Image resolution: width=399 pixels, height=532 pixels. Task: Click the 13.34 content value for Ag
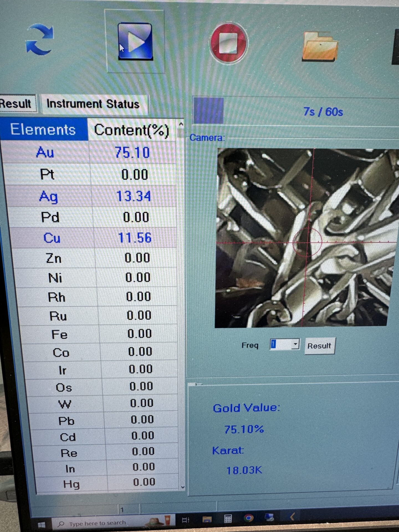pyautogui.click(x=134, y=196)
